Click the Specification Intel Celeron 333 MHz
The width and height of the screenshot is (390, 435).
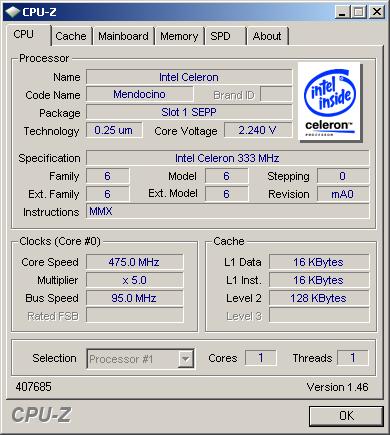pyautogui.click(x=227, y=158)
